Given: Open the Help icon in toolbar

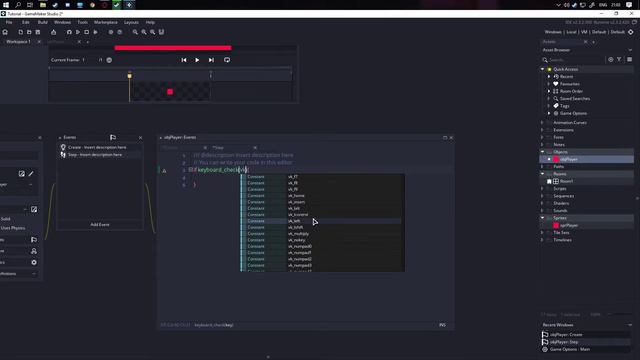Looking at the screenshot, I should point(120,32).
